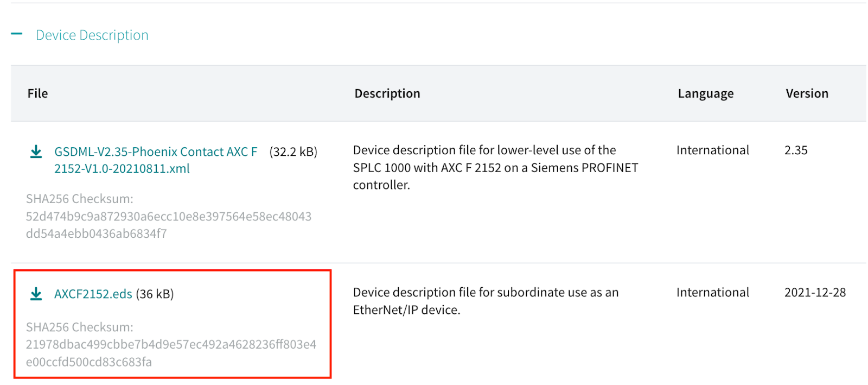Click the File column header
Image resolution: width=868 pixels, height=385 pixels.
click(38, 93)
